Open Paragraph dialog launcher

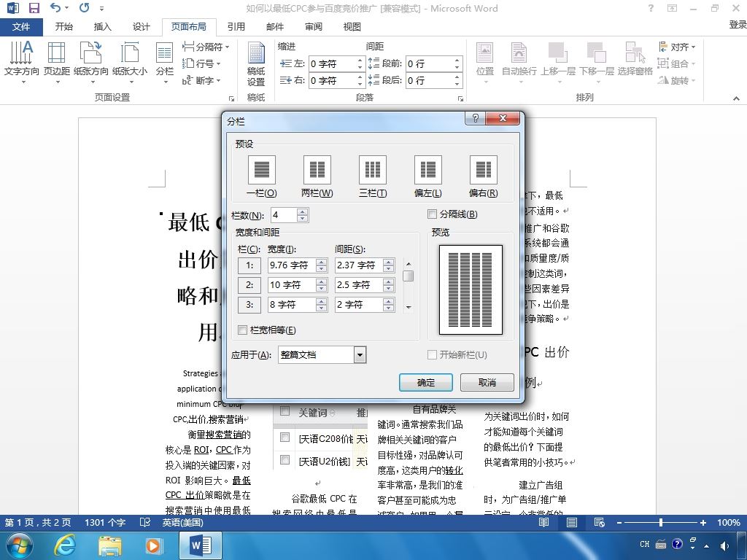click(x=461, y=98)
